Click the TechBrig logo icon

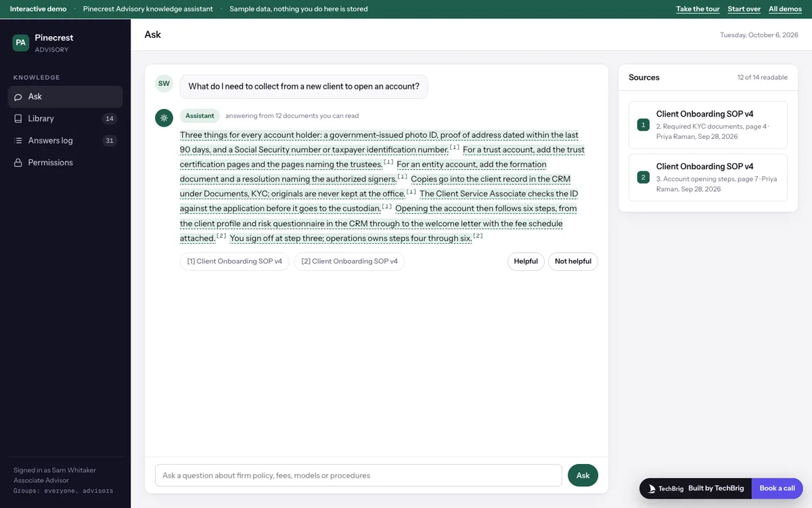tap(652, 488)
